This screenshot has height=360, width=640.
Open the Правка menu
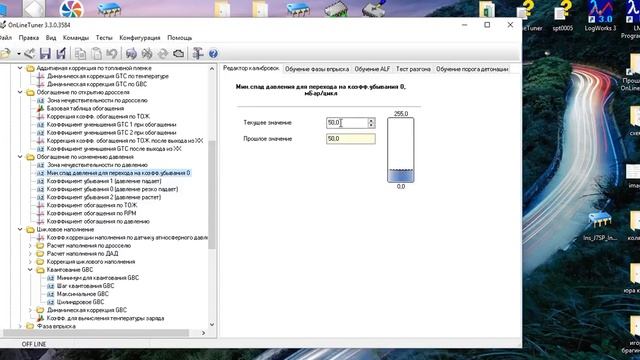[29, 38]
